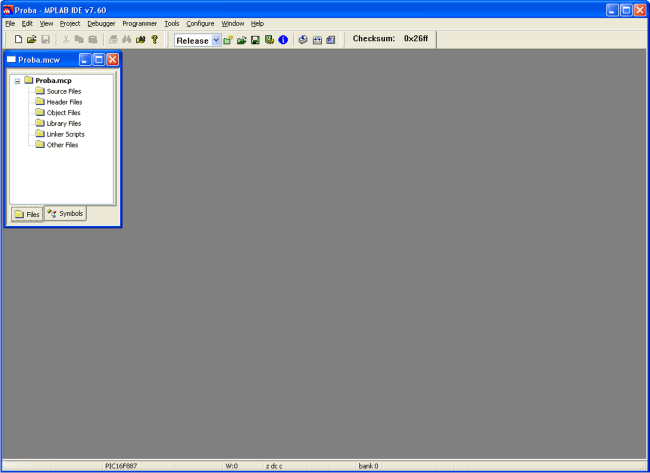Viewport: 650px width, 473px height.
Task: Select the Other Files folder
Action: [x=62, y=145]
